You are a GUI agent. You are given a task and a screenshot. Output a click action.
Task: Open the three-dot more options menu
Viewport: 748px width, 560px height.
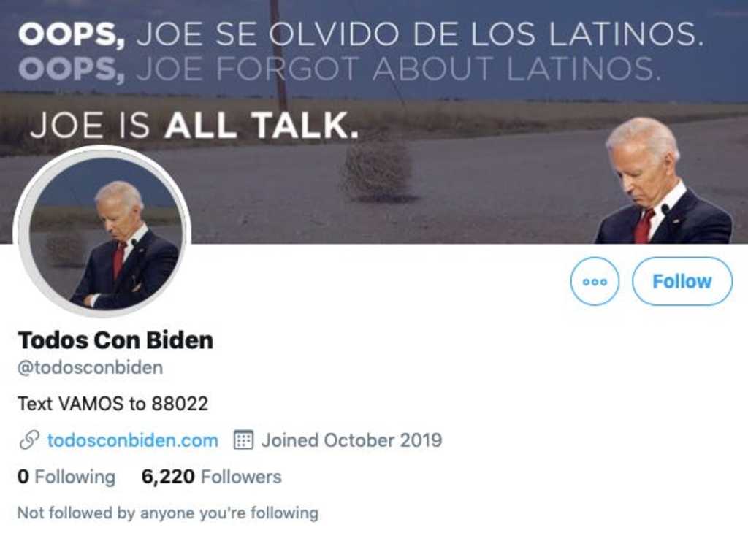tap(595, 281)
